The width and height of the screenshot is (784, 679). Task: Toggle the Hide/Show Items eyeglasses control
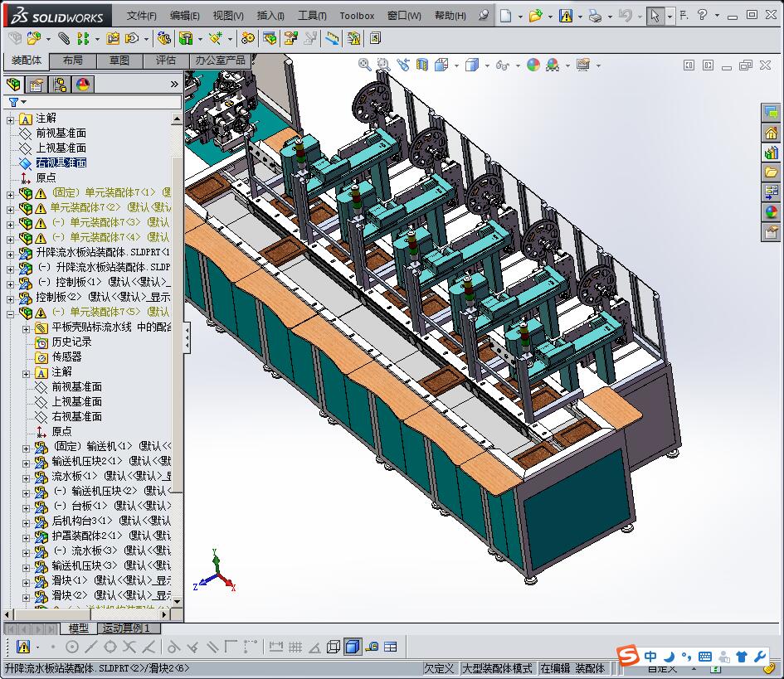pos(502,65)
